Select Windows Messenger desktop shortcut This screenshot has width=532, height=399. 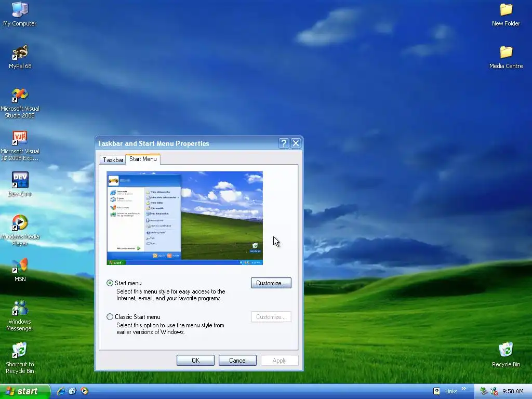pyautogui.click(x=20, y=316)
